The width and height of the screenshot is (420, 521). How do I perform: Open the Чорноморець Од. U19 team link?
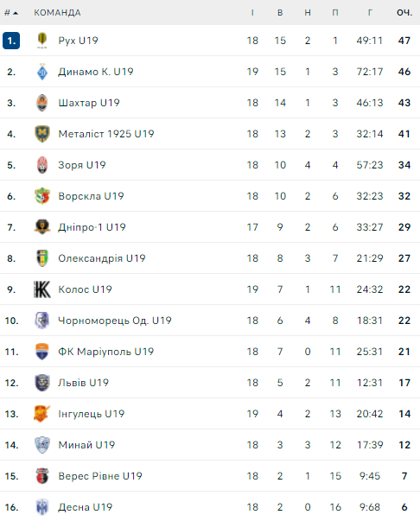click(115, 321)
